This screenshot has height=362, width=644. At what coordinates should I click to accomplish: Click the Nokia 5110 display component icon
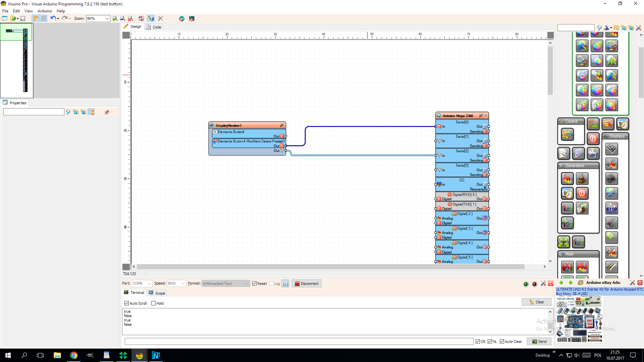tap(611, 208)
